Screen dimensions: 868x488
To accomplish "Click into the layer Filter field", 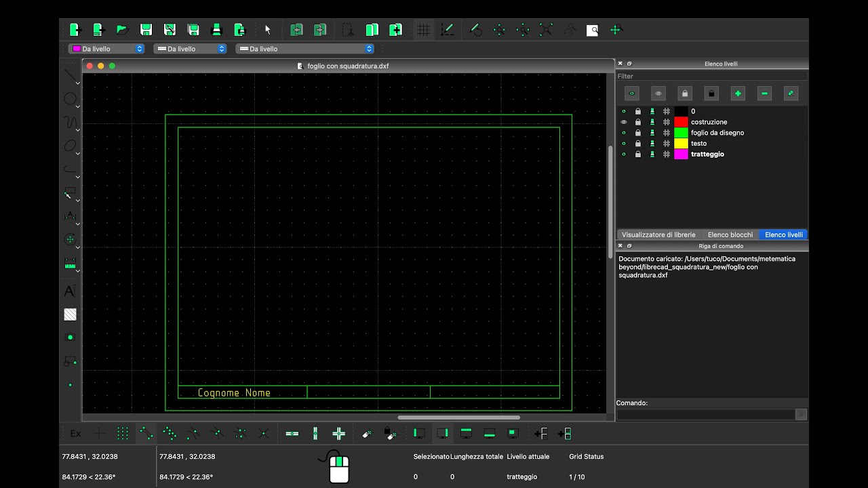I will click(712, 77).
